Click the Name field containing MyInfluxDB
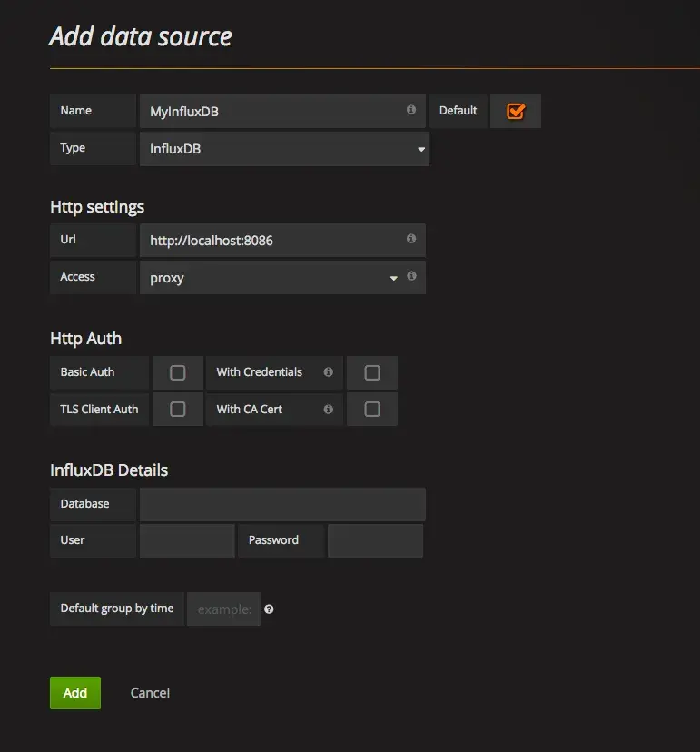The image size is (700, 752). [282, 112]
